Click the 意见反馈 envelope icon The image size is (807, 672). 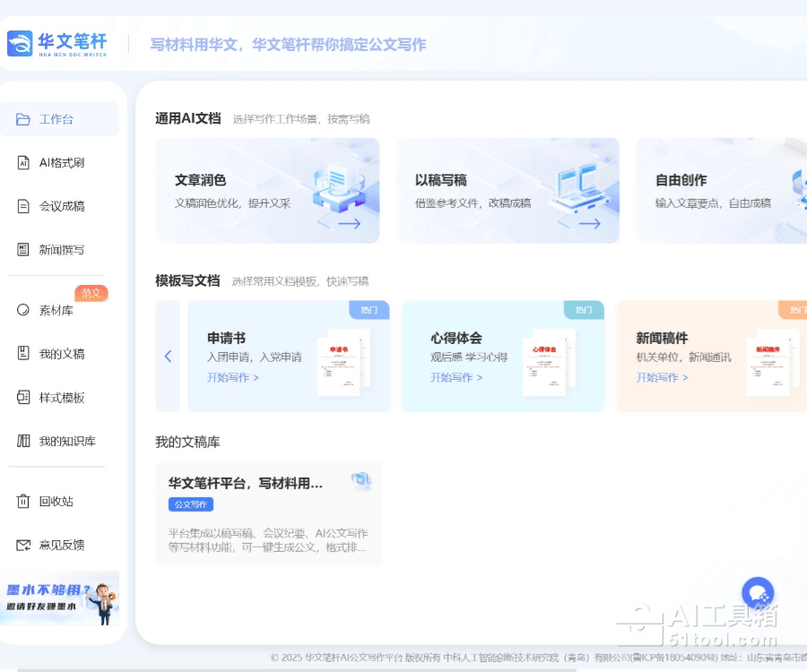click(23, 545)
